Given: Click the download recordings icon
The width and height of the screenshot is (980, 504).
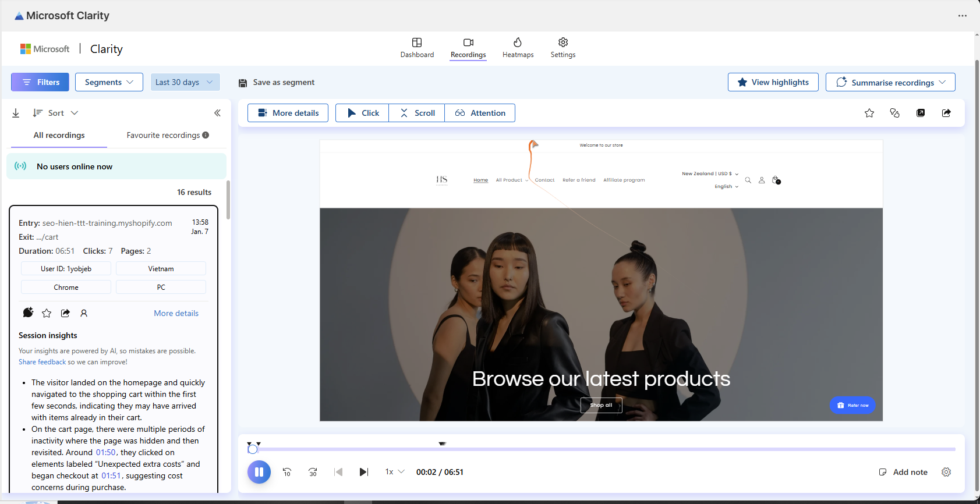Looking at the screenshot, I should (x=16, y=113).
